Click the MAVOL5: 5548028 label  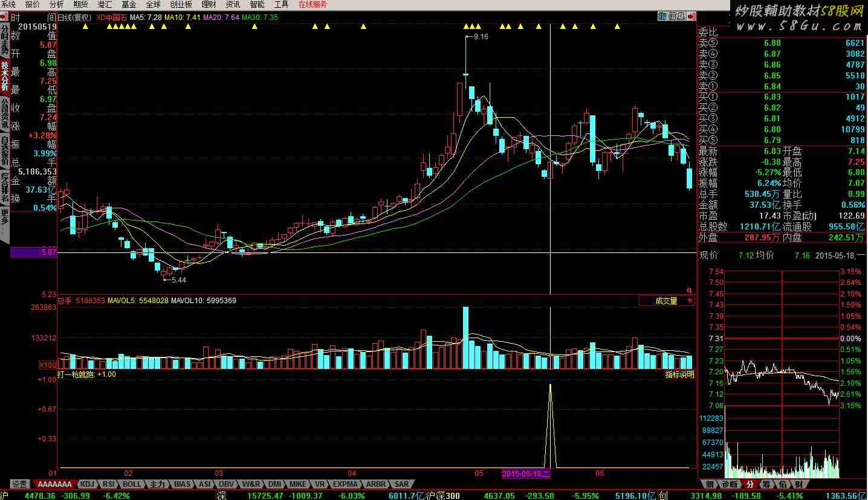pos(138,300)
